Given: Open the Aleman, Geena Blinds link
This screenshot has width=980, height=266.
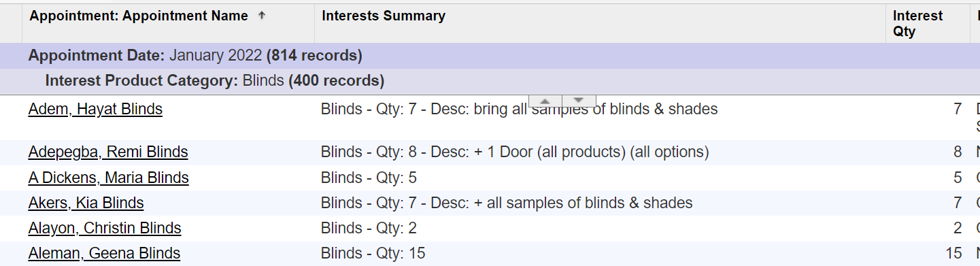Looking at the screenshot, I should 104,253.
